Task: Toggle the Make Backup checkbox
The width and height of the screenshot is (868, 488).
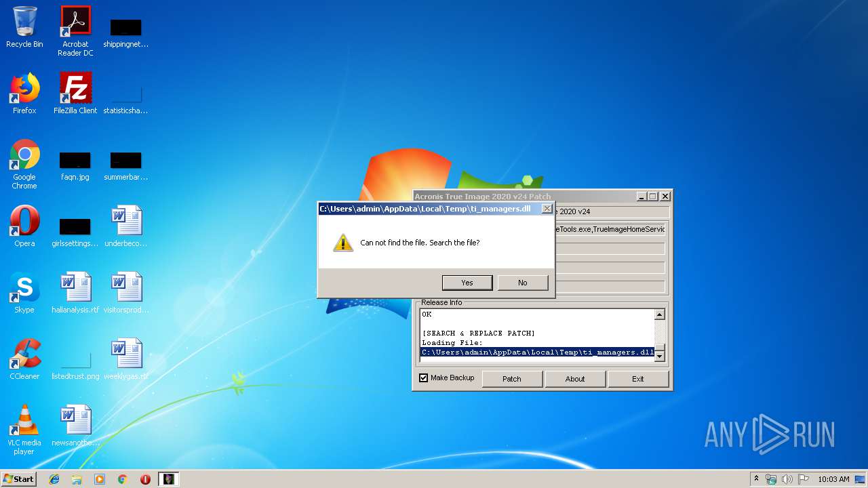Action: point(424,378)
